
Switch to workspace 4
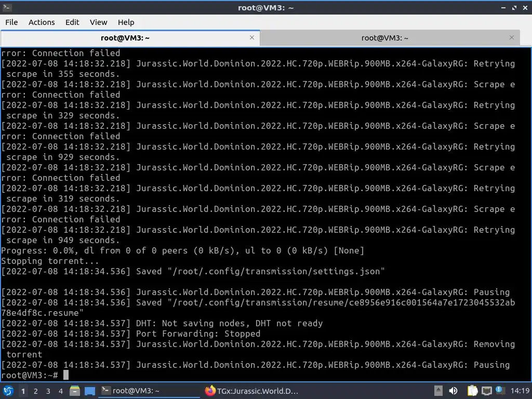[x=61, y=391]
